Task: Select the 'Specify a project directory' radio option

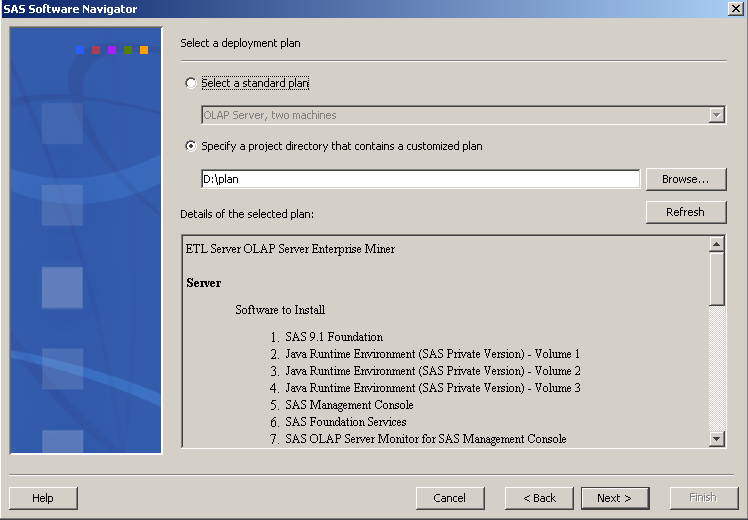Action: tap(191, 146)
